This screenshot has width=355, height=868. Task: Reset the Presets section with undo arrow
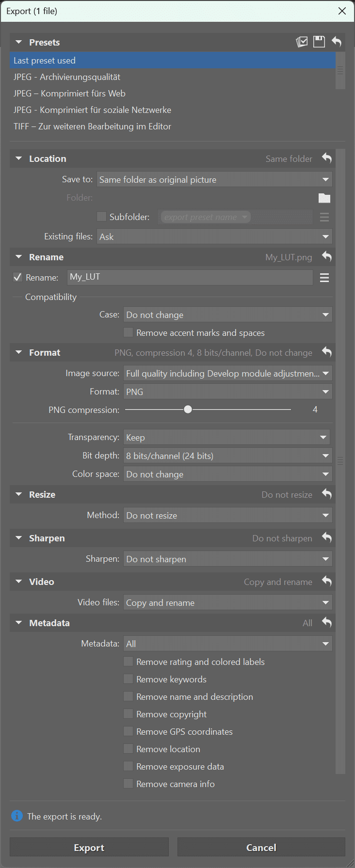[x=337, y=42]
